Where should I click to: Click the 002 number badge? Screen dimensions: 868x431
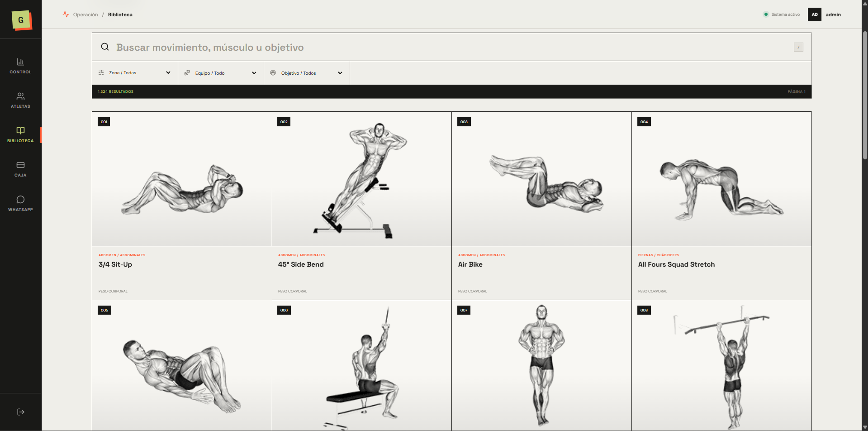click(284, 122)
